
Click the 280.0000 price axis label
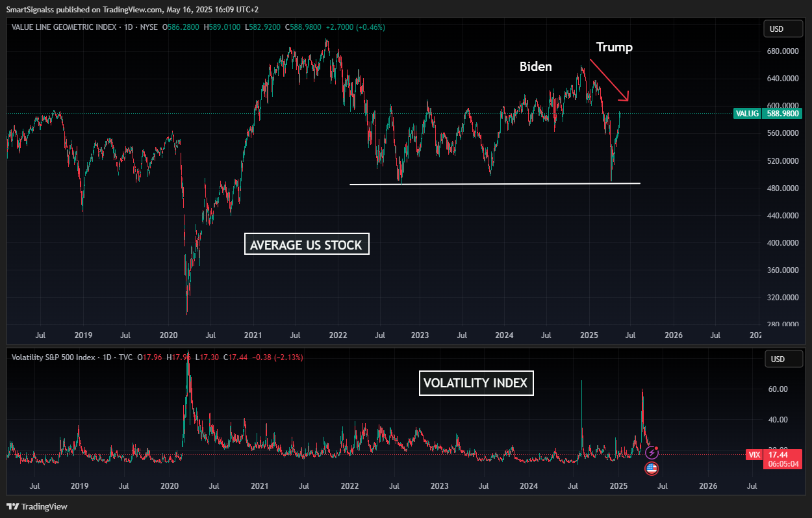coord(783,324)
